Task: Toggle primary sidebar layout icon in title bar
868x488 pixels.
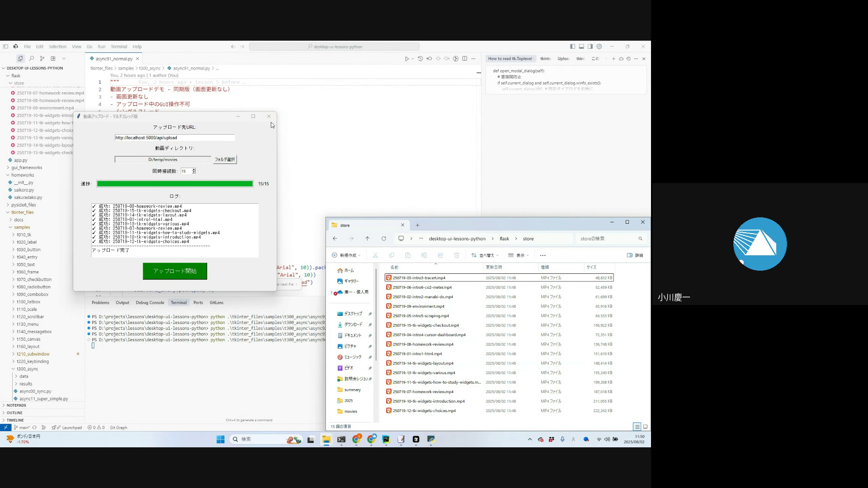Action: point(572,47)
